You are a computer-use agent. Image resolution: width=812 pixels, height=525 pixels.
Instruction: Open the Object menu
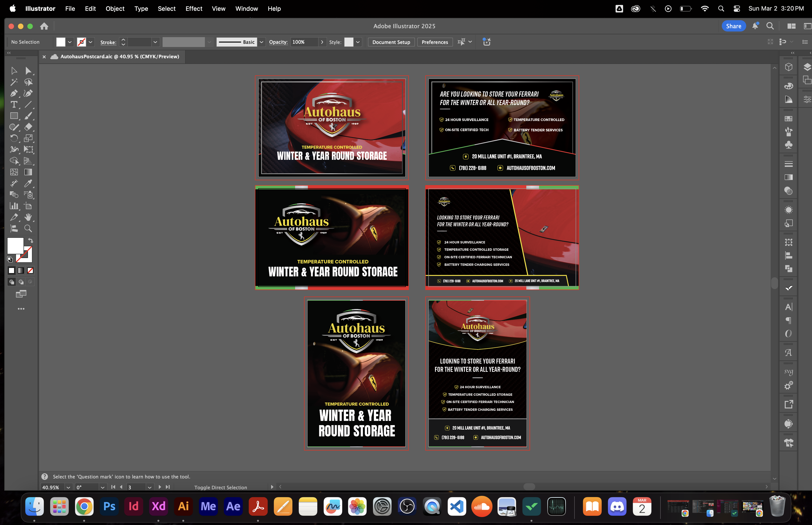click(115, 8)
